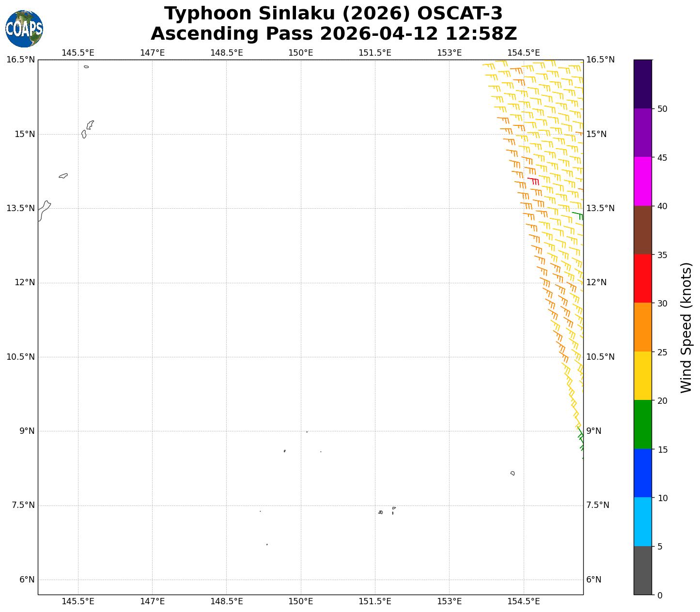Image resolution: width=700 pixels, height=612 pixels.
Task: Click the island outline left of 14°N
Action: pyautogui.click(x=63, y=176)
